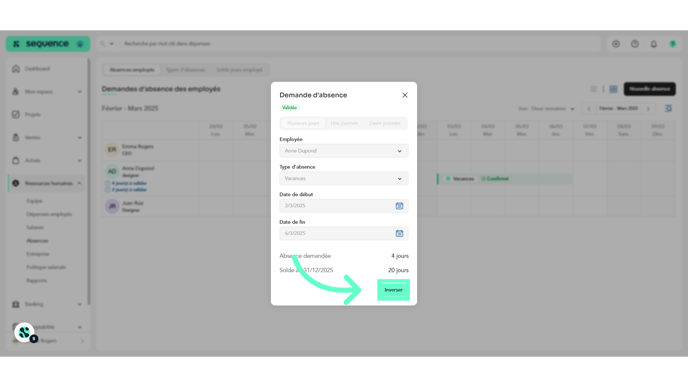Switch to the Absences employés tab
Viewport: 688px width, 387px height.
pos(132,70)
